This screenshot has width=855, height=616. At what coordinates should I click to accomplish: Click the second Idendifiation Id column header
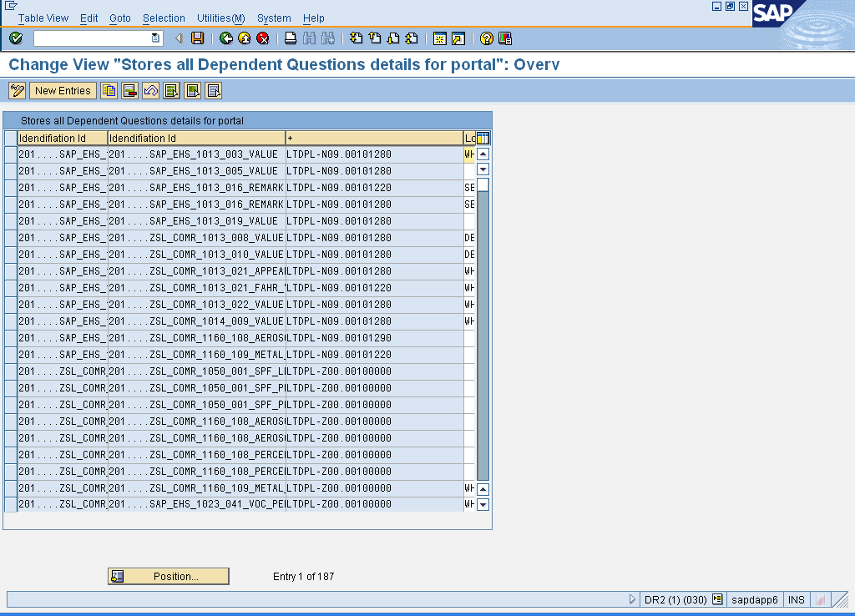[196, 138]
